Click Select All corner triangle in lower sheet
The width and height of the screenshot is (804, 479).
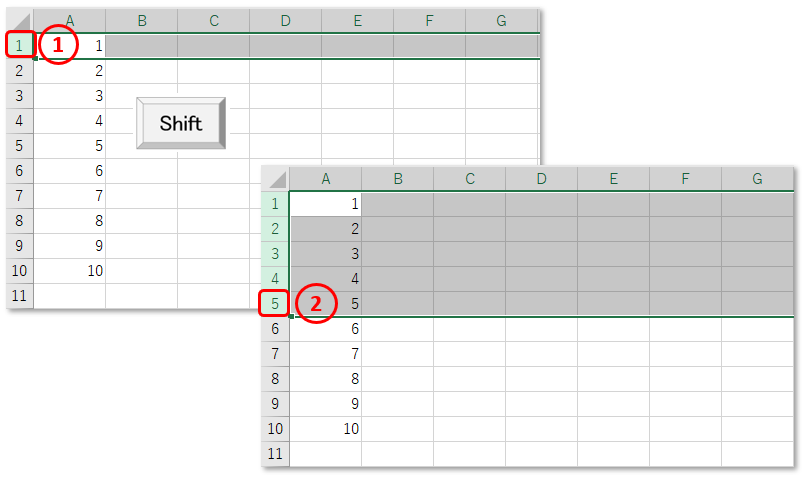pyautogui.click(x=276, y=178)
